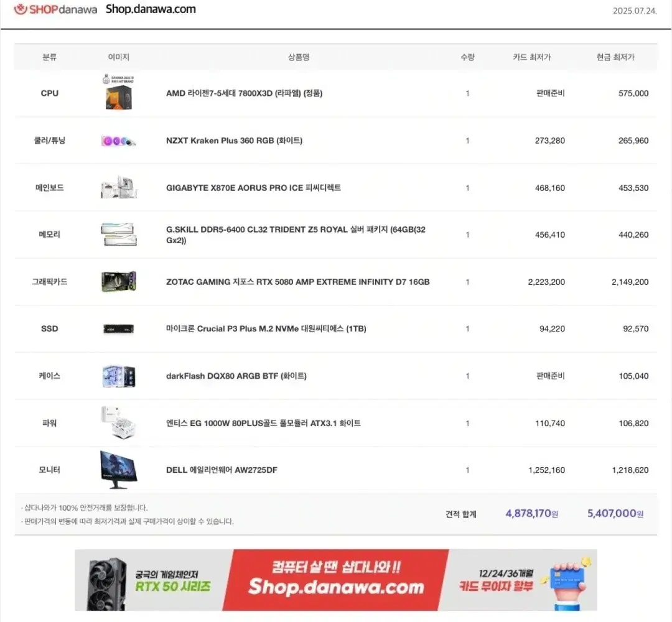Image resolution: width=672 pixels, height=622 pixels.
Task: Click the Crucial P3 Plus SSD thumbnail
Action: pyautogui.click(x=118, y=328)
